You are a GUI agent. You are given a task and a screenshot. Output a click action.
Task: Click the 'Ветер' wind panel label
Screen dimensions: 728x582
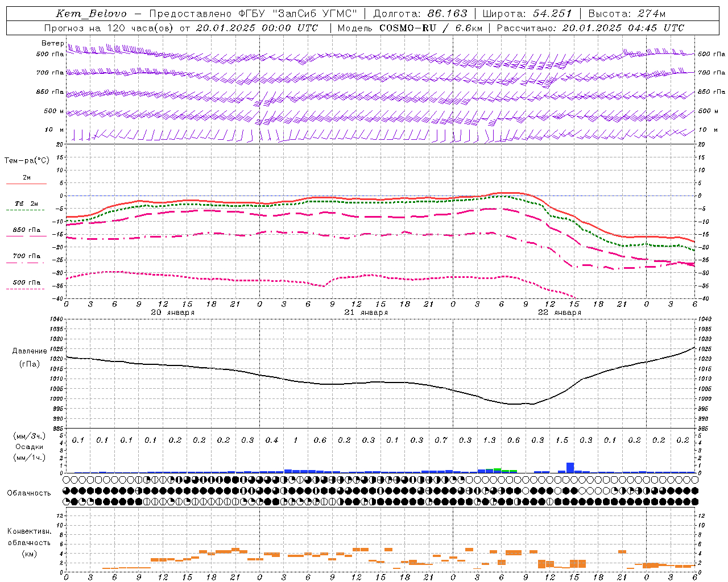point(53,43)
